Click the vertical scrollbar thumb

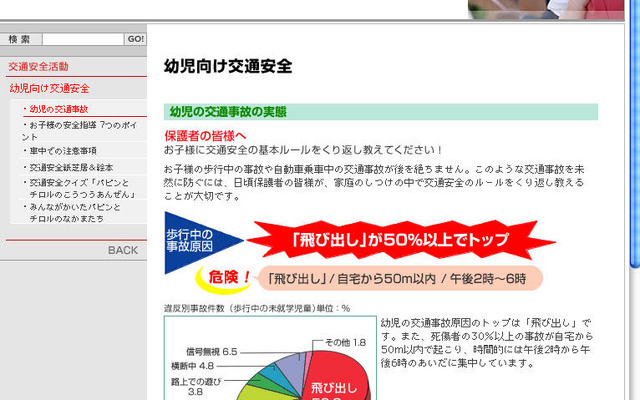click(x=635, y=135)
